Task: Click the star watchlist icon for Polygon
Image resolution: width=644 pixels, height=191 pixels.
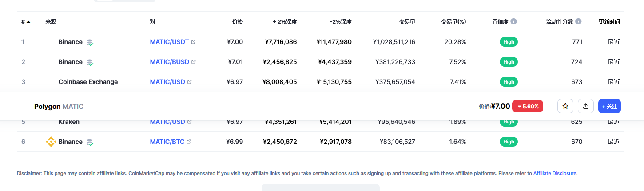Action: tap(565, 106)
